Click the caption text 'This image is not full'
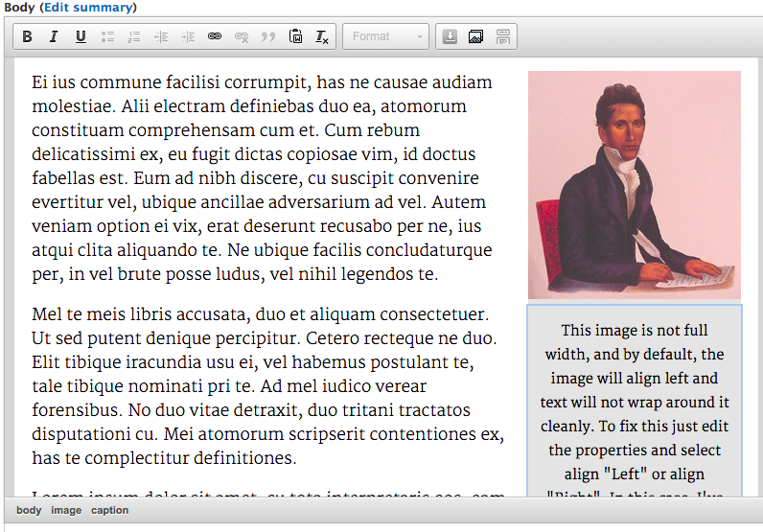This screenshot has width=763, height=532. point(635,331)
